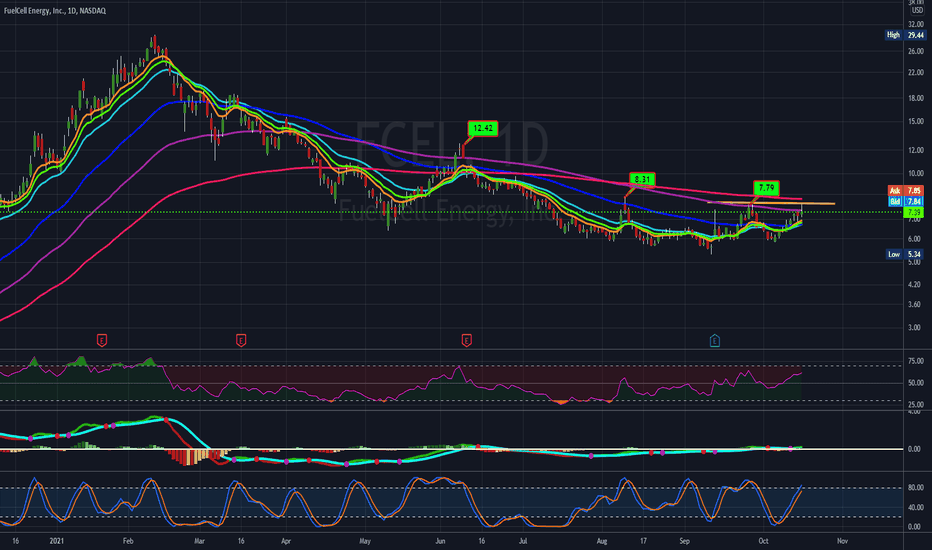Viewport: 932px width, 550px height.
Task: Click the green 7.39 last price tag
Action: tap(914, 212)
